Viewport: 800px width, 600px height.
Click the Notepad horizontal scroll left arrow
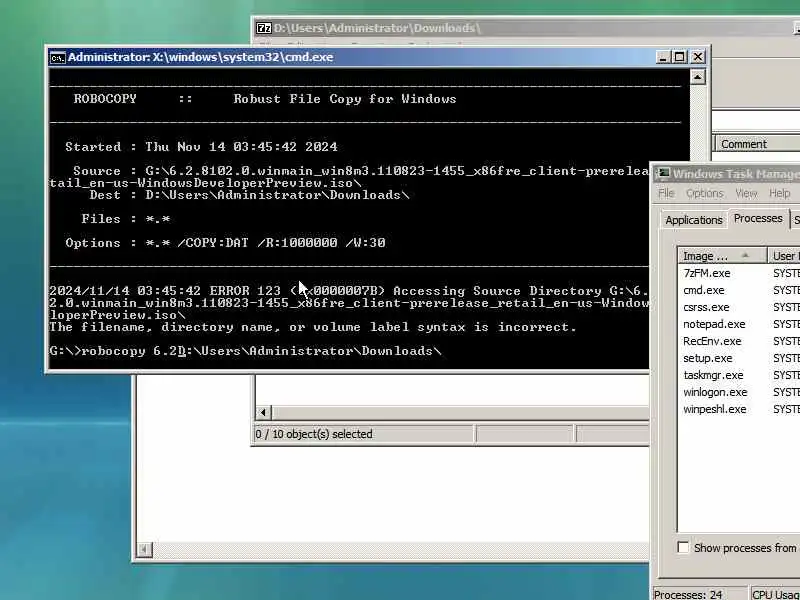(144, 549)
